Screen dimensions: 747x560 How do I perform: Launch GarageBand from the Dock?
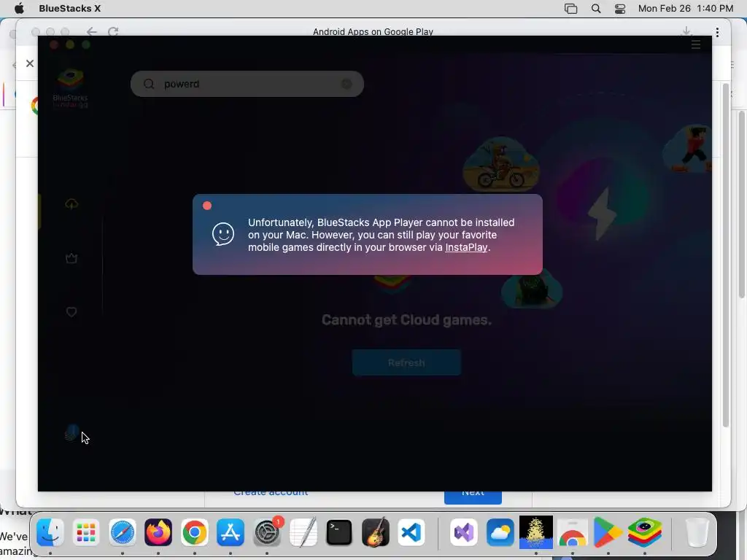376,532
